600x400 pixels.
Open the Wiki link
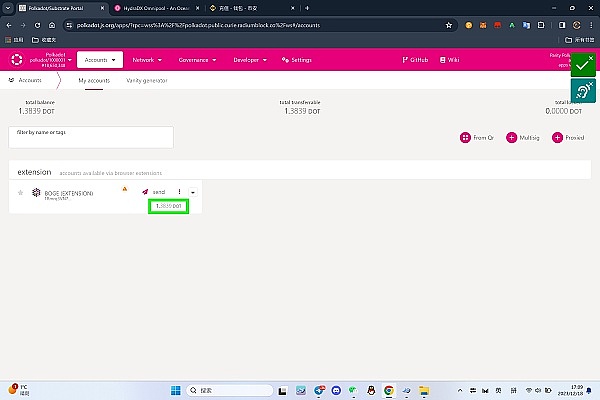coord(450,60)
